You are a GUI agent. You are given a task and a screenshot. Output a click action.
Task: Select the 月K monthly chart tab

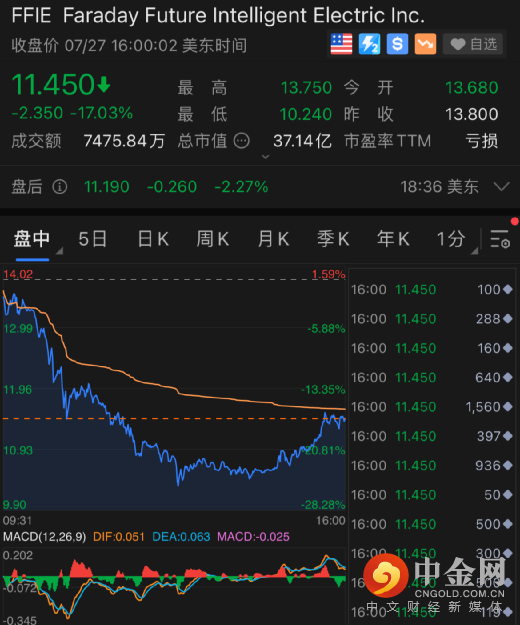[273, 239]
